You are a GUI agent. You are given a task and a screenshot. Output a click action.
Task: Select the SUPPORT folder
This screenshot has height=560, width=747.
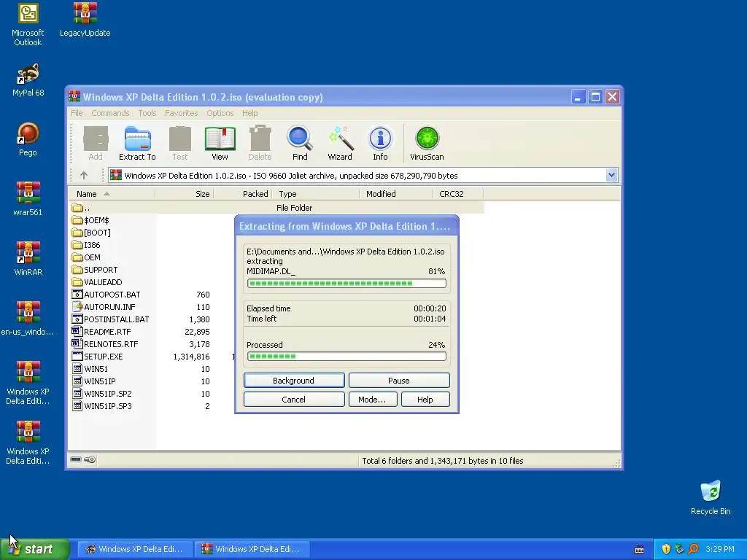pyautogui.click(x=95, y=270)
